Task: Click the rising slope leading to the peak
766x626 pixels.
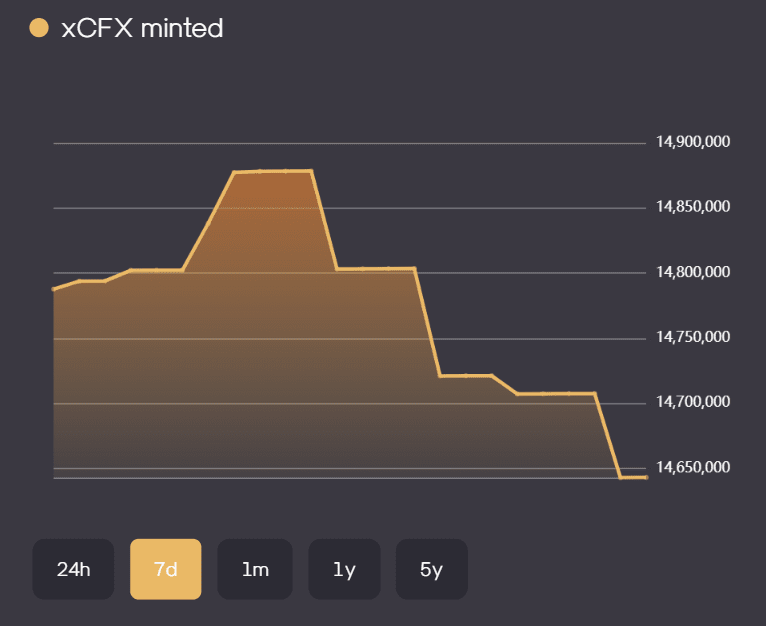Action: (x=209, y=220)
